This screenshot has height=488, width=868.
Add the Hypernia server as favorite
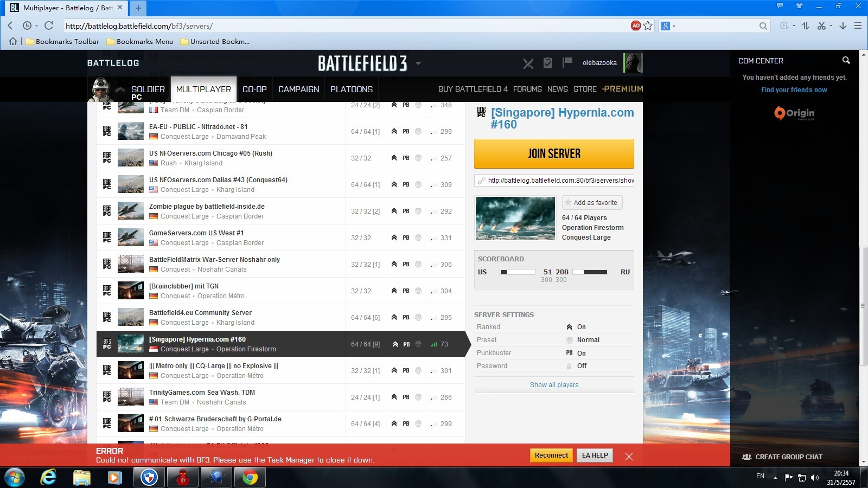592,203
